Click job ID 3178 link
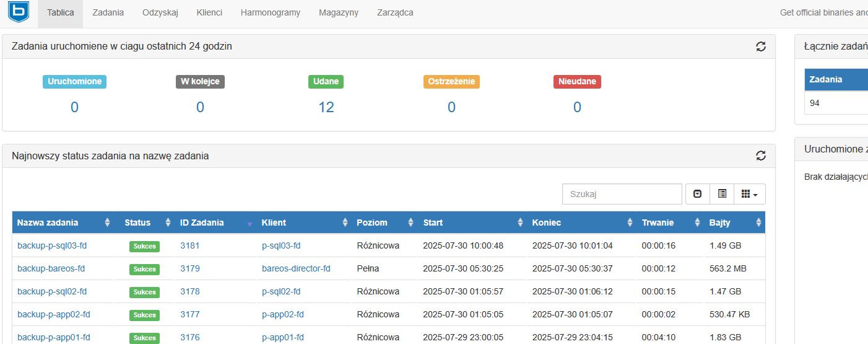This screenshot has width=868, height=344. tap(190, 291)
